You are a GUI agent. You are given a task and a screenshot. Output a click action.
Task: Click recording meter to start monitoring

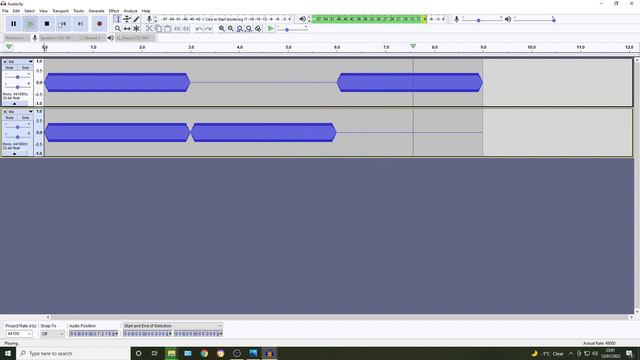226,19
